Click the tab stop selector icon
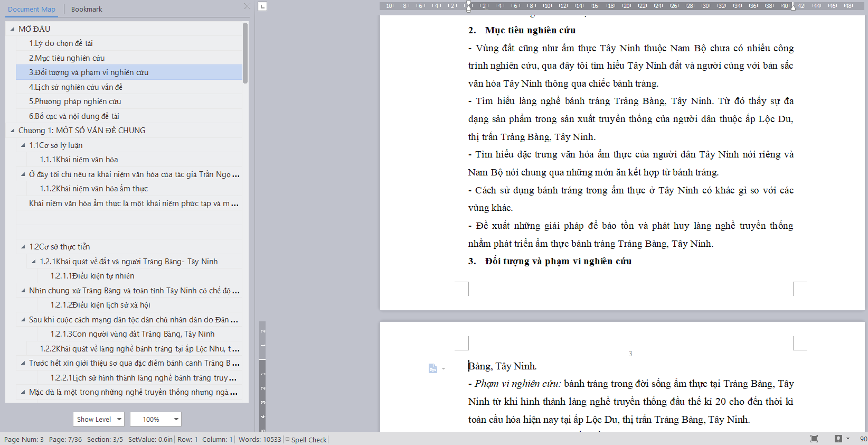This screenshot has width=868, height=445. [262, 6]
